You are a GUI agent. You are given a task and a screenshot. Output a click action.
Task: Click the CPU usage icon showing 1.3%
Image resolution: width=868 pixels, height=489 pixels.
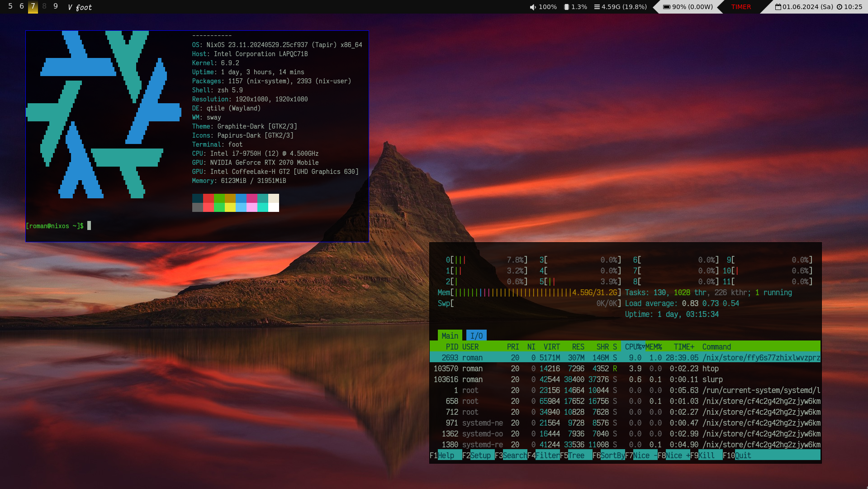click(566, 7)
